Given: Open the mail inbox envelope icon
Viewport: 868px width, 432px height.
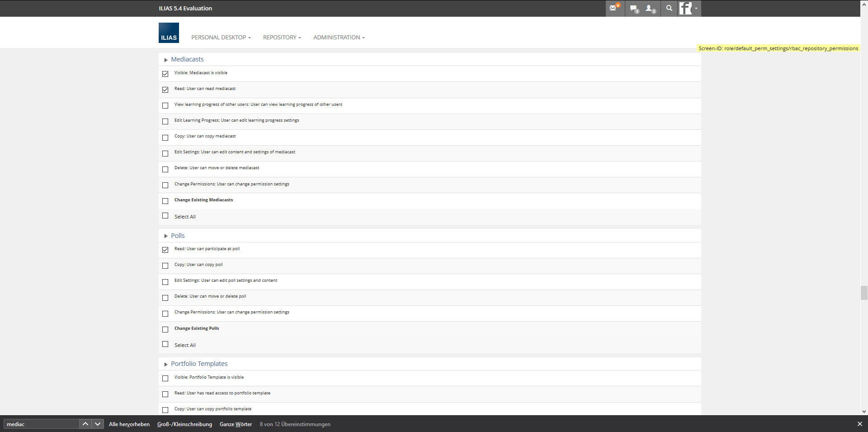Looking at the screenshot, I should pos(614,8).
